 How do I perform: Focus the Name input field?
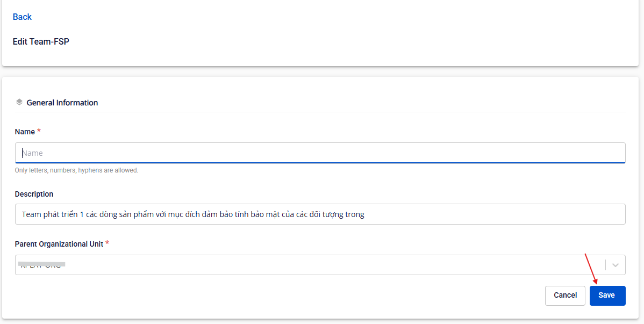tap(320, 153)
